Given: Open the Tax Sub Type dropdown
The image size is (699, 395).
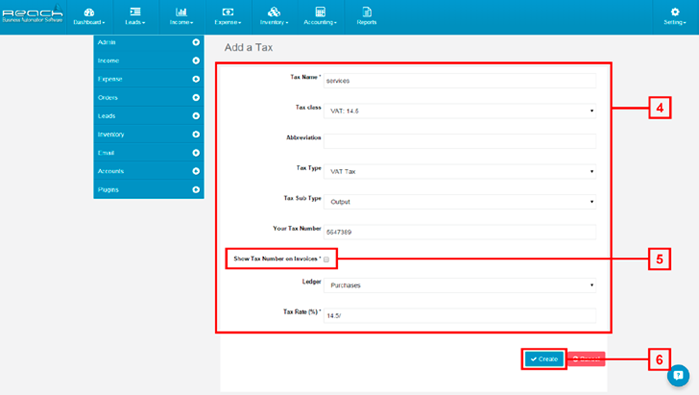Looking at the screenshot, I should (460, 202).
